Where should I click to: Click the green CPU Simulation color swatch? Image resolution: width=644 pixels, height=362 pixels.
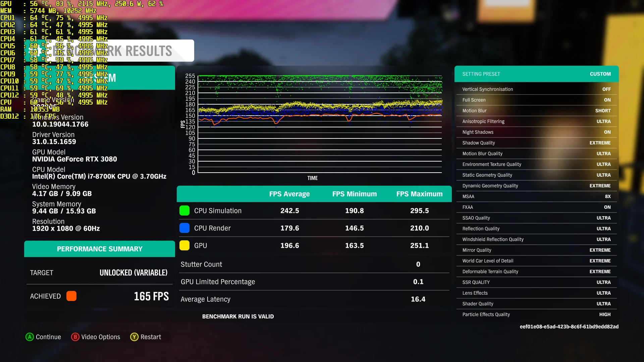[184, 210]
